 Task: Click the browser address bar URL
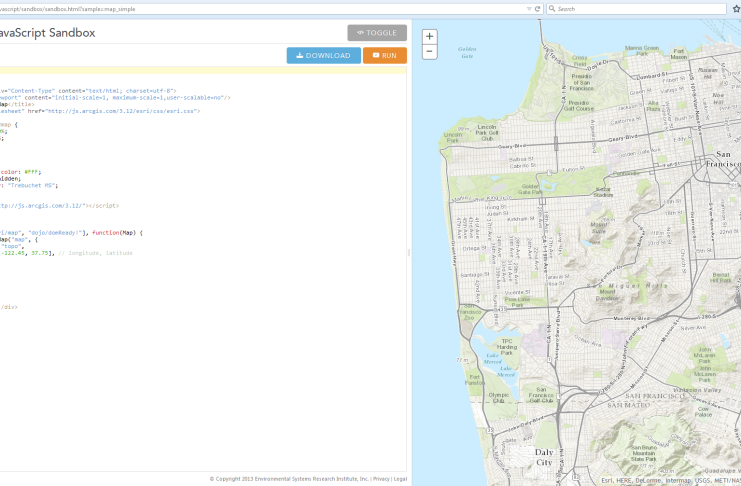(68, 9)
